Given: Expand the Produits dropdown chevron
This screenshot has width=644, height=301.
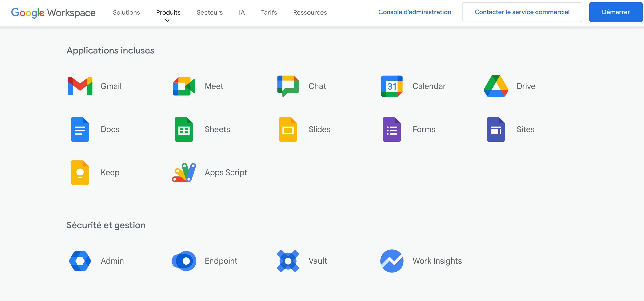Looking at the screenshot, I should (x=168, y=20).
